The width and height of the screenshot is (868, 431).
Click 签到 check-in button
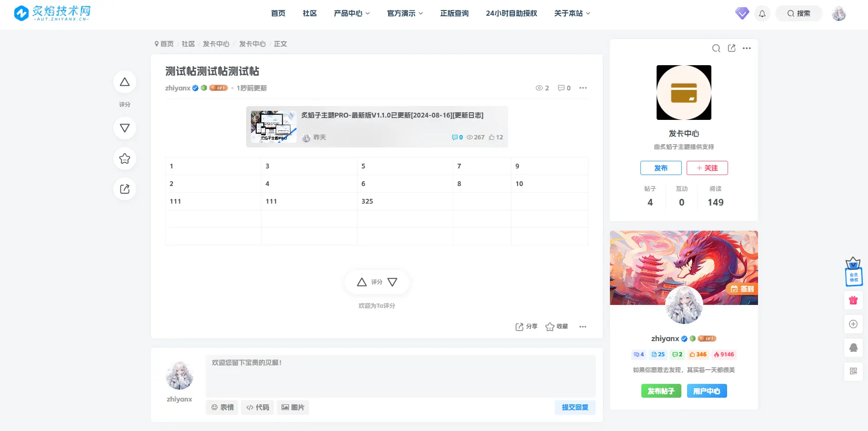[742, 289]
